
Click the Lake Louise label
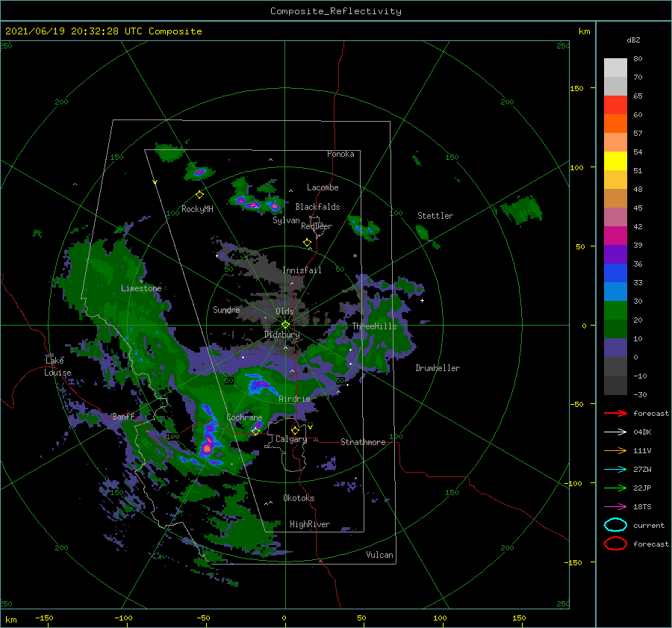coord(57,367)
